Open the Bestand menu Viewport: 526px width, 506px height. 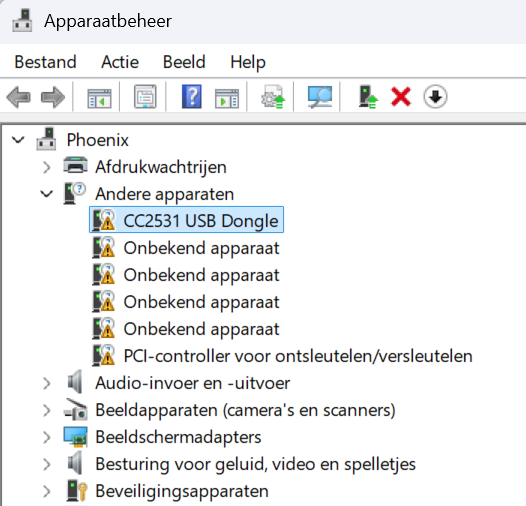click(45, 62)
